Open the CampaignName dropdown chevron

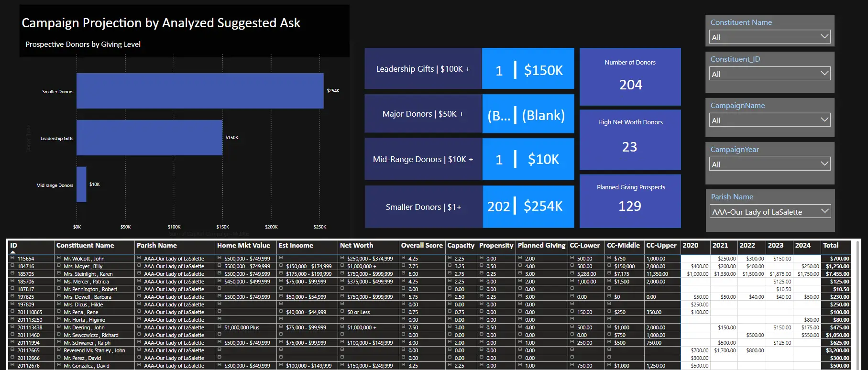click(x=824, y=120)
